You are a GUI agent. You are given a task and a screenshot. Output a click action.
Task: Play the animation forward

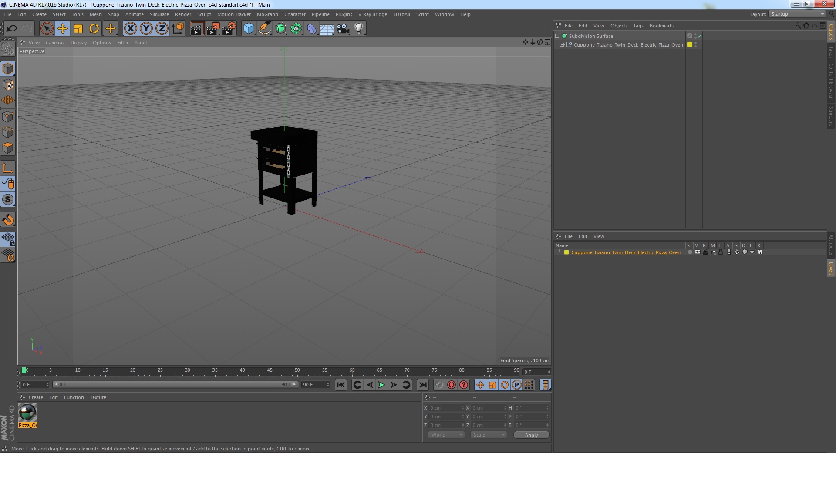coord(381,385)
